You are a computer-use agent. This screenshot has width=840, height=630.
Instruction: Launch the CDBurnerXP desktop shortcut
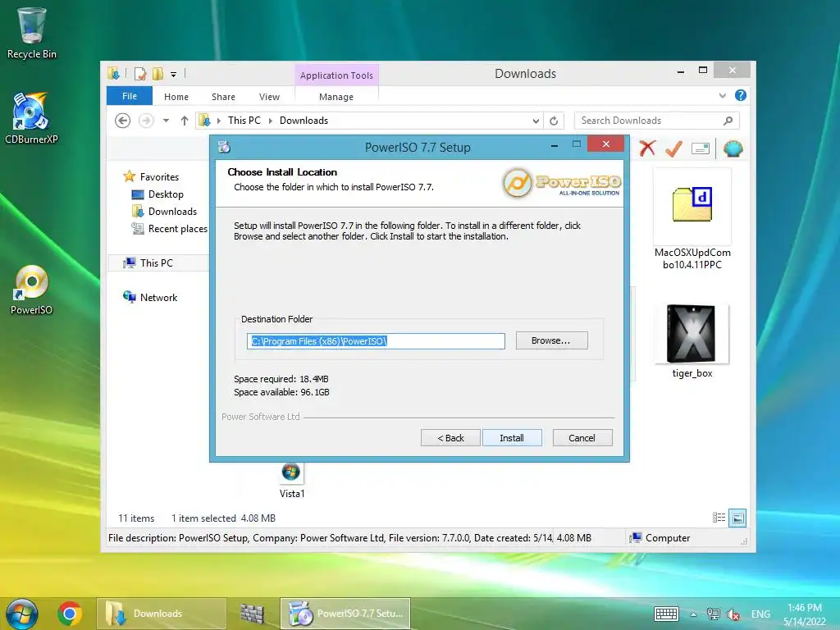click(x=31, y=118)
